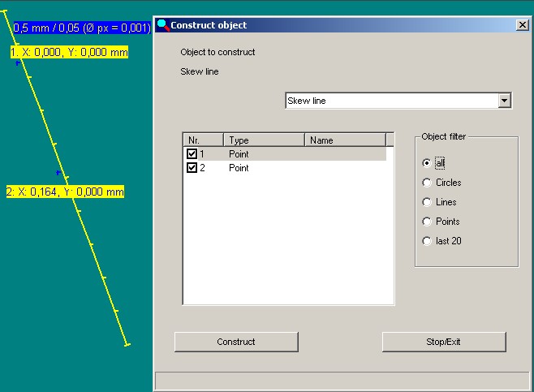Click the '0,5 mm / 0,05' scale label
Viewport: 534px width, 392px height.
(82, 28)
